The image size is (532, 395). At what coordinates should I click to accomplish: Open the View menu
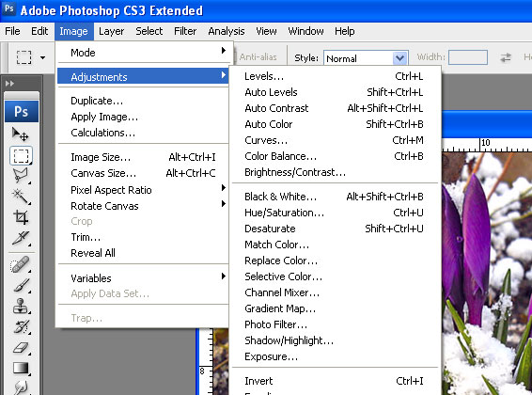click(x=266, y=31)
